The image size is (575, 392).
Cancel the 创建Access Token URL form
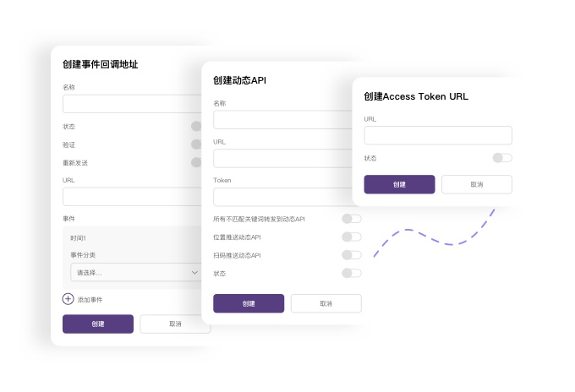(476, 184)
